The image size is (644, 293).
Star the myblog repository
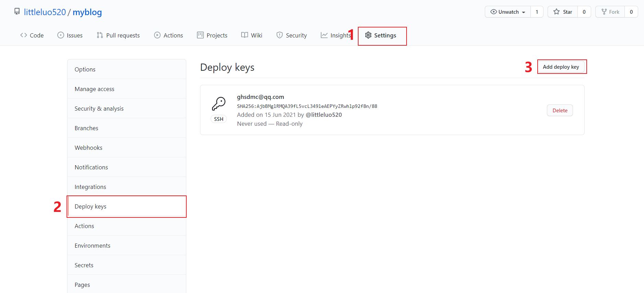pyautogui.click(x=563, y=12)
